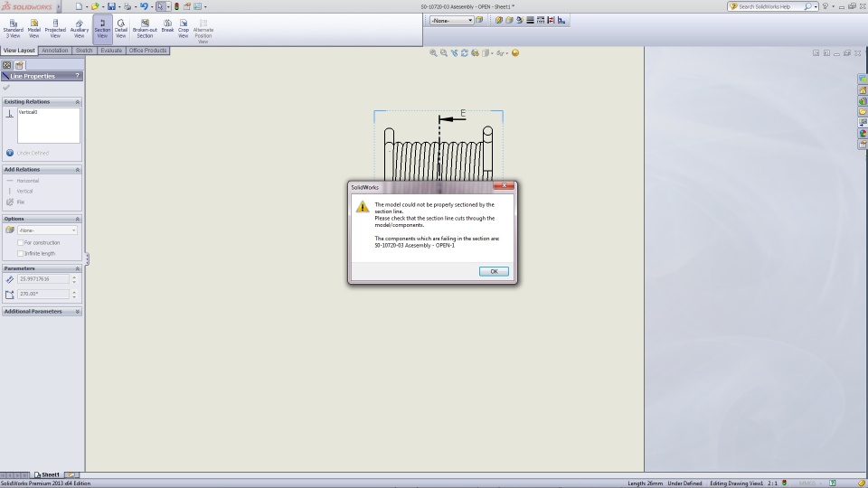
Task: Add Vertical relation
Action: tap(20, 192)
